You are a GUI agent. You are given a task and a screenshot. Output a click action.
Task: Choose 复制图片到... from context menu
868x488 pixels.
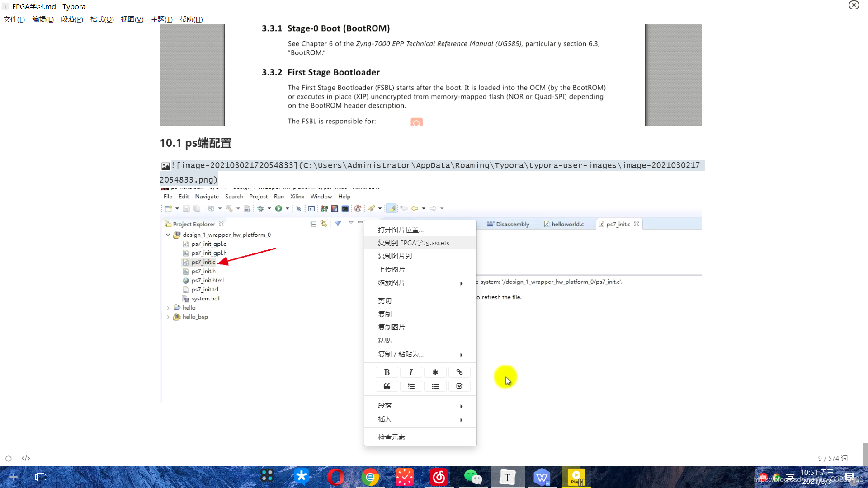point(420,256)
